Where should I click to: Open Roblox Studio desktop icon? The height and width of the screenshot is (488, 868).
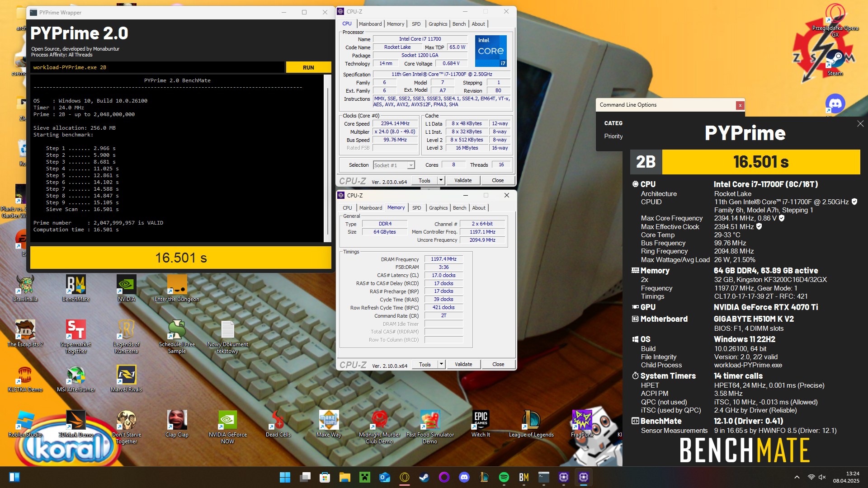click(25, 424)
